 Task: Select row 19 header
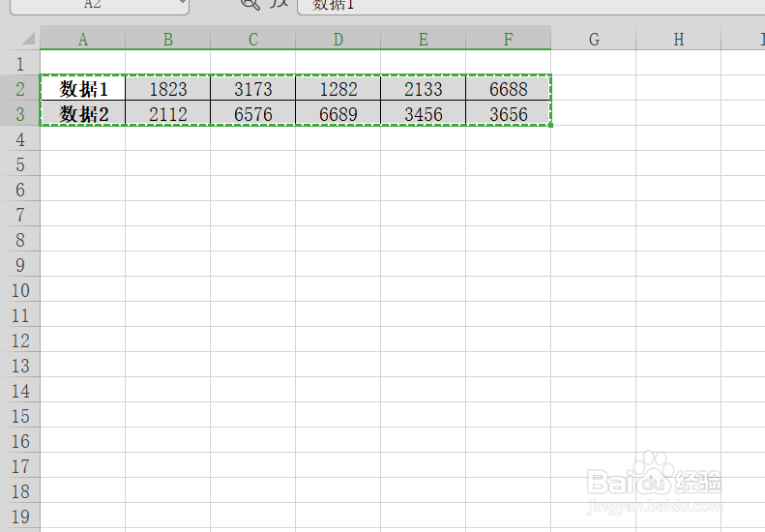click(x=20, y=517)
